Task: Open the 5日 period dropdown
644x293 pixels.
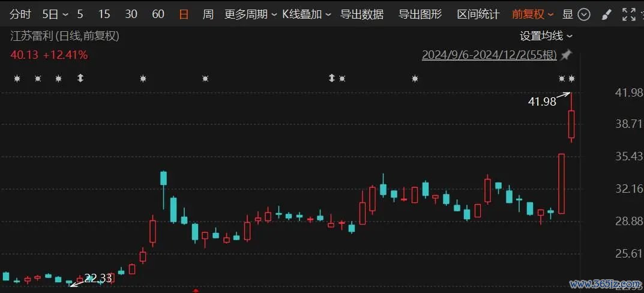Action: pyautogui.click(x=55, y=14)
